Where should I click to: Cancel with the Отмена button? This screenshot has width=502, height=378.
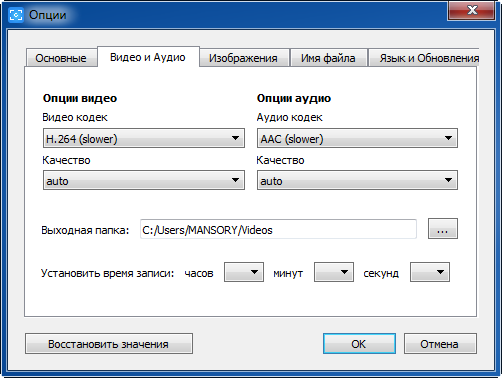(440, 344)
